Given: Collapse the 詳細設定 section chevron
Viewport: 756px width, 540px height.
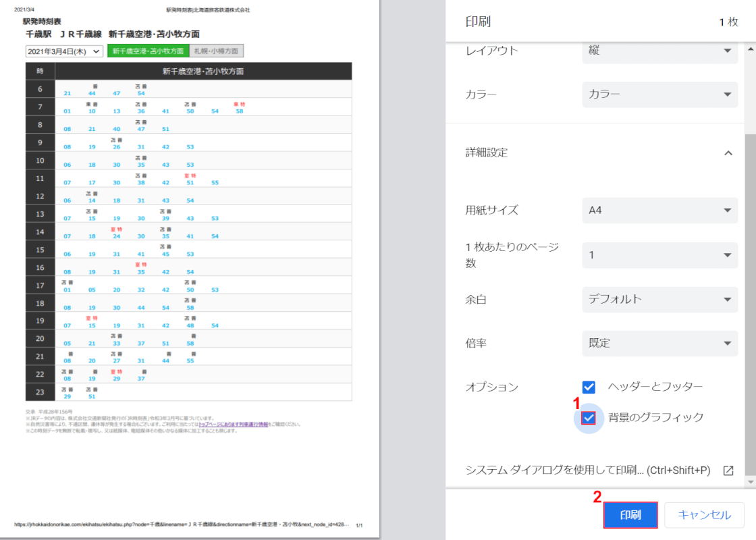Looking at the screenshot, I should 728,153.
